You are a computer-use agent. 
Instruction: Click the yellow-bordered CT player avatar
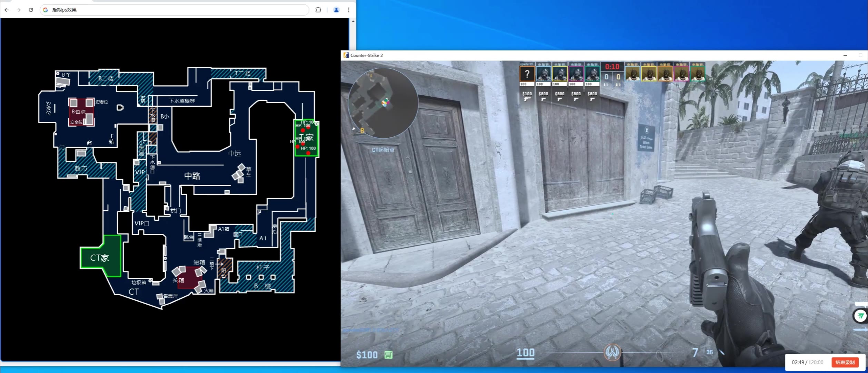point(560,74)
